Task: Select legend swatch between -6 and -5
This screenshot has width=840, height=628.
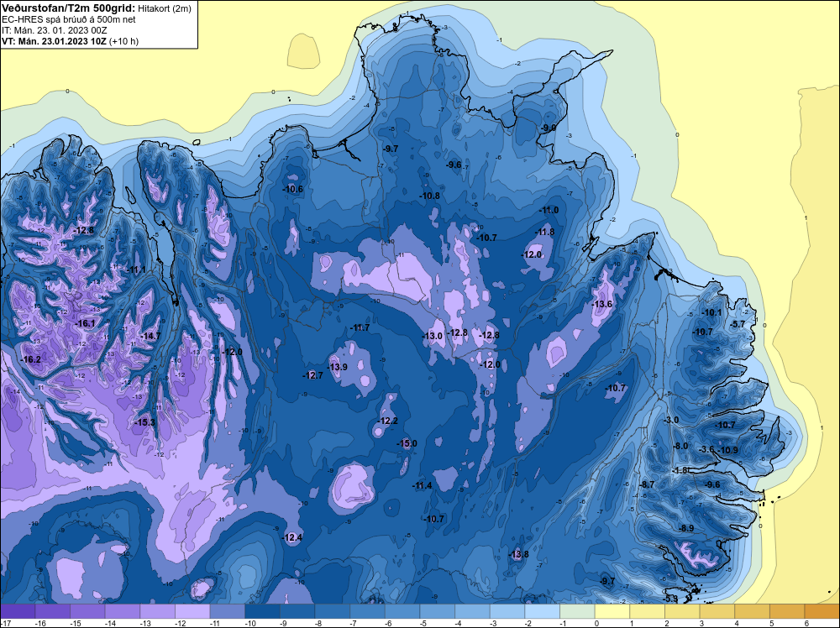Action: (402, 611)
